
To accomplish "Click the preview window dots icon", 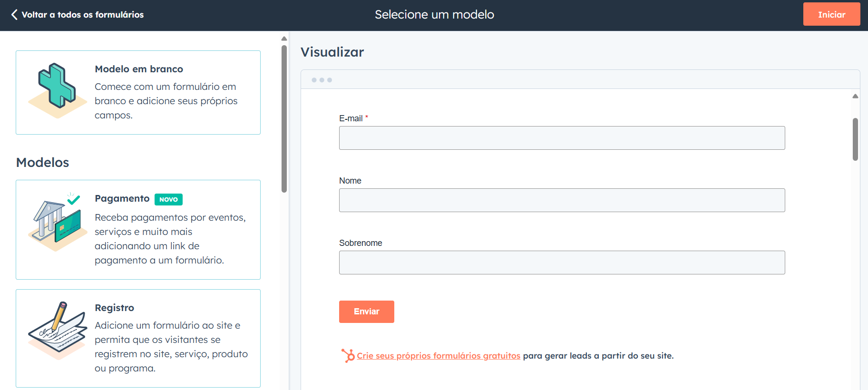I will coord(322,80).
